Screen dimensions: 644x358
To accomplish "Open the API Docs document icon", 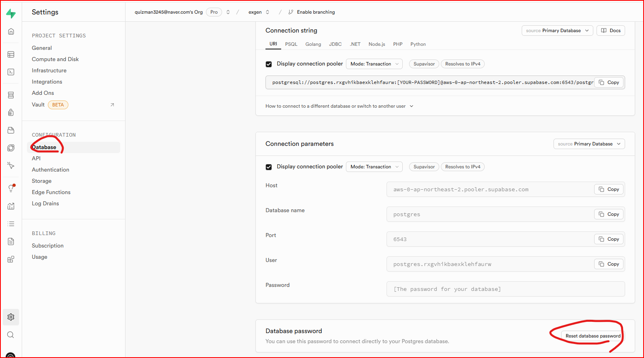I will pyautogui.click(x=11, y=241).
